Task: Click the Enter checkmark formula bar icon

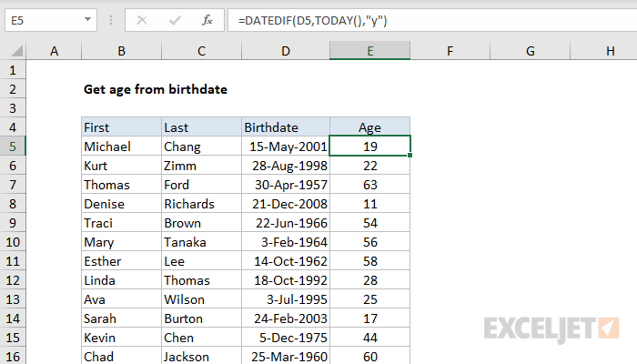Action: (x=175, y=20)
